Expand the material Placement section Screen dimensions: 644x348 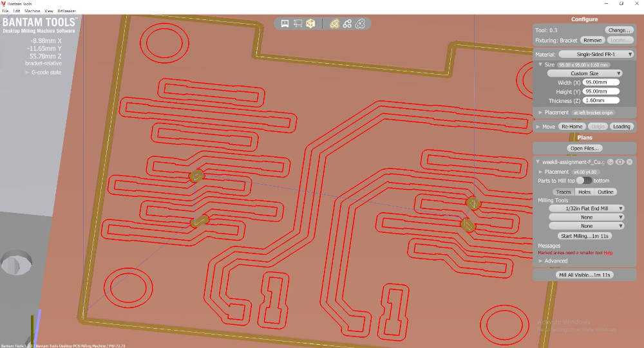540,113
